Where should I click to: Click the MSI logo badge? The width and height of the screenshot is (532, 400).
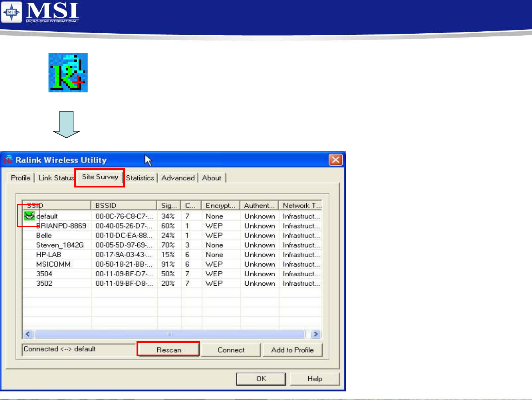(11, 12)
